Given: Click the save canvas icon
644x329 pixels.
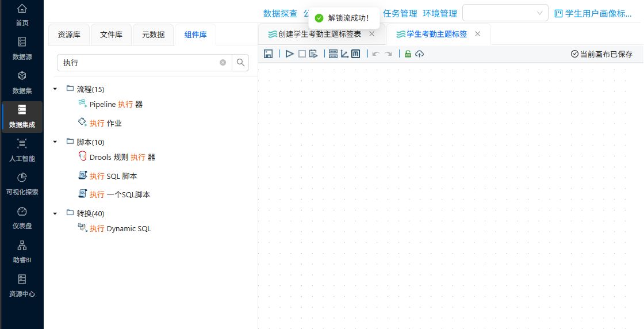Looking at the screenshot, I should point(268,54).
